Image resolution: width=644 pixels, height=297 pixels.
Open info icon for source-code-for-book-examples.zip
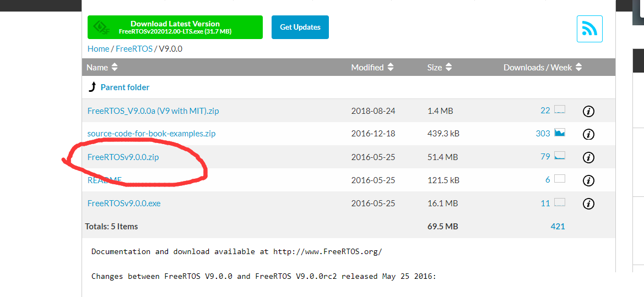click(588, 134)
